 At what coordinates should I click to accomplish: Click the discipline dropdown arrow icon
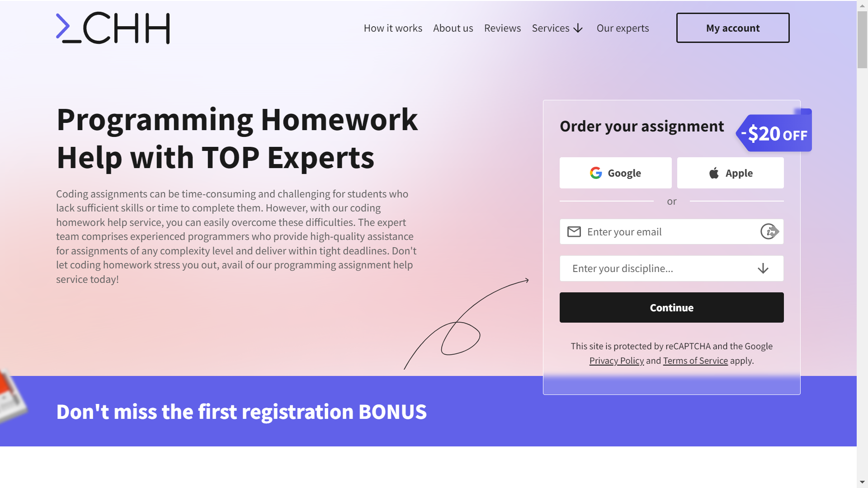pyautogui.click(x=763, y=268)
